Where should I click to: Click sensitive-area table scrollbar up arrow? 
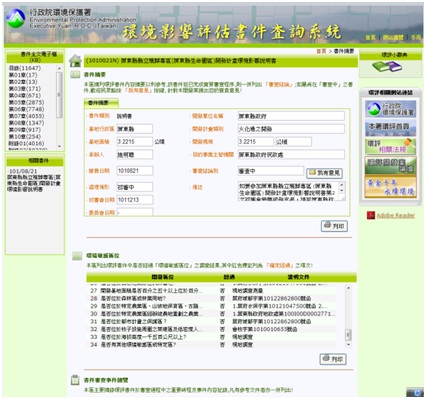pos(348,287)
